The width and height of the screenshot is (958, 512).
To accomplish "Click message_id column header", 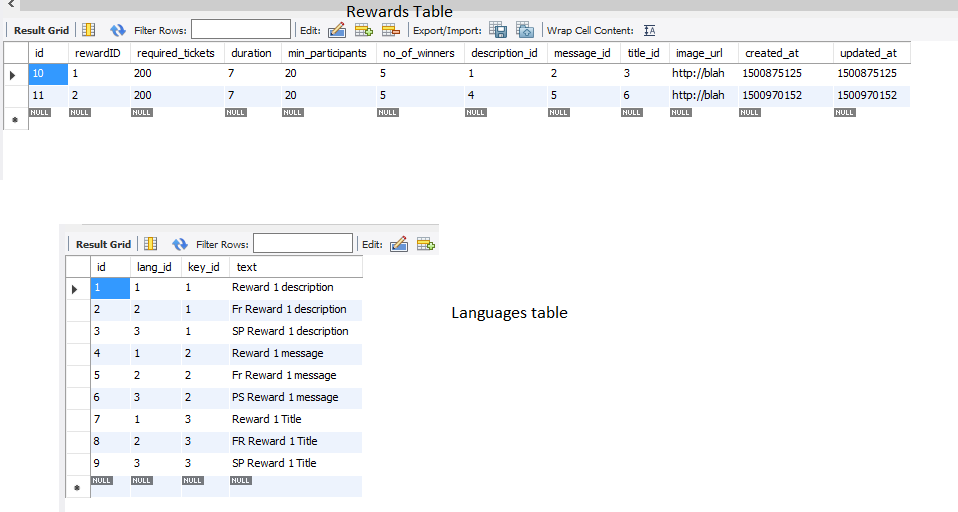I will [584, 53].
